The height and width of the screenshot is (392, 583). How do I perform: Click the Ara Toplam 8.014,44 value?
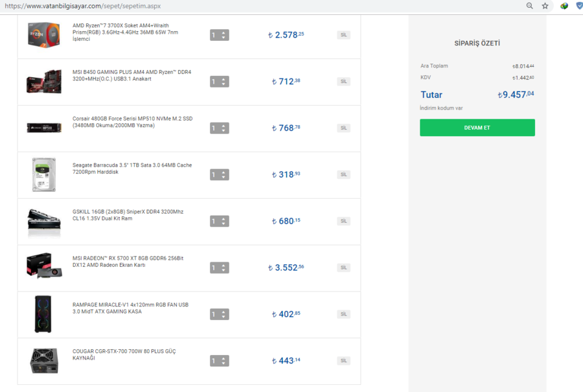click(523, 66)
